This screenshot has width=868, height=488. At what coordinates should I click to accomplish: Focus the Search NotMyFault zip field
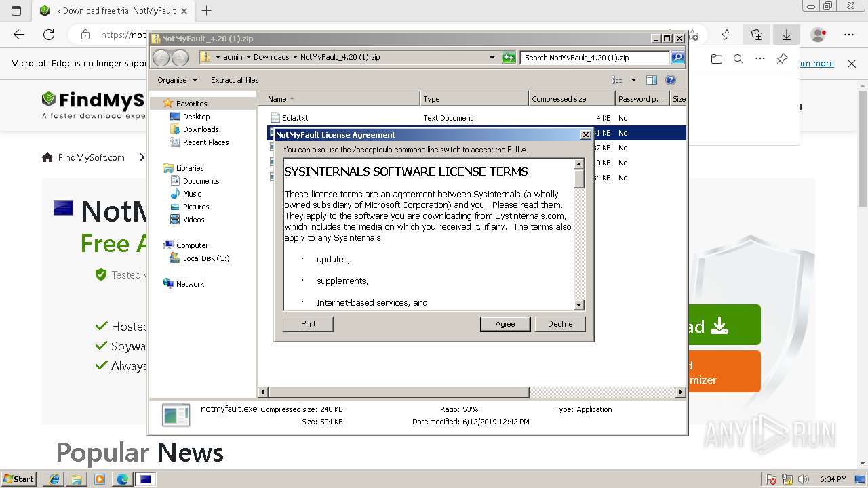pos(595,58)
